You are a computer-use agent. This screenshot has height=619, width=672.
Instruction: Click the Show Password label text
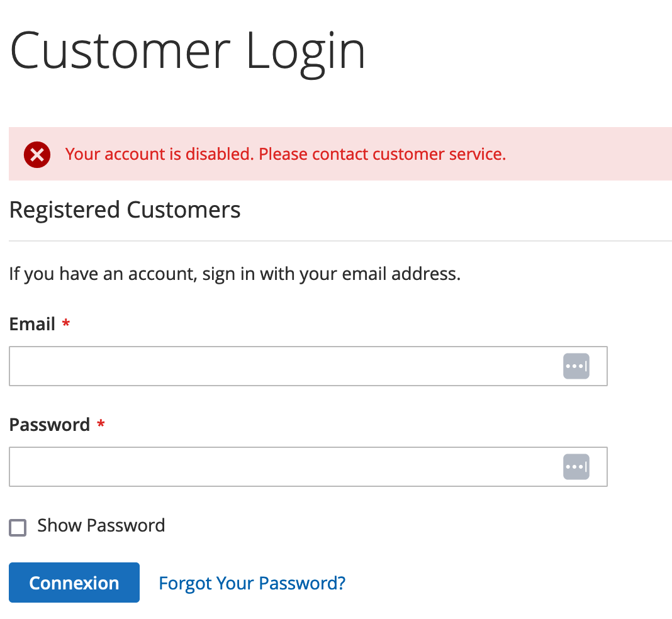[101, 525]
